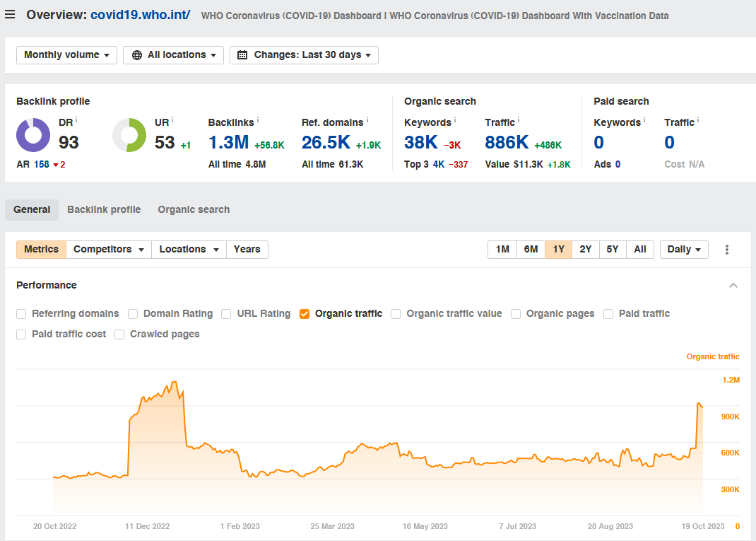
Task: Click the 11 Dec 2022 axis label
Action: (x=148, y=527)
